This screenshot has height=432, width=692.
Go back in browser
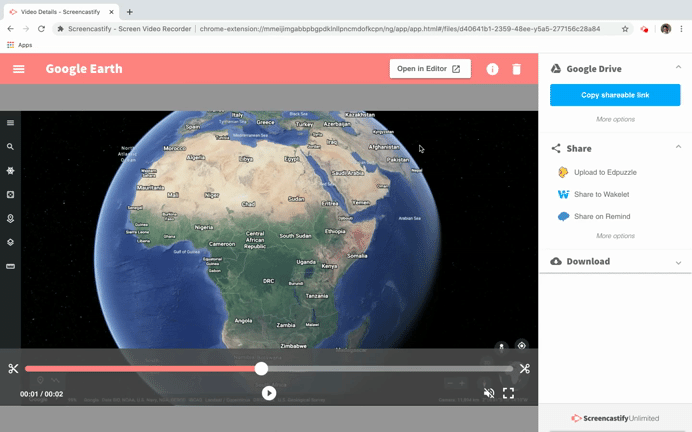pos(11,29)
